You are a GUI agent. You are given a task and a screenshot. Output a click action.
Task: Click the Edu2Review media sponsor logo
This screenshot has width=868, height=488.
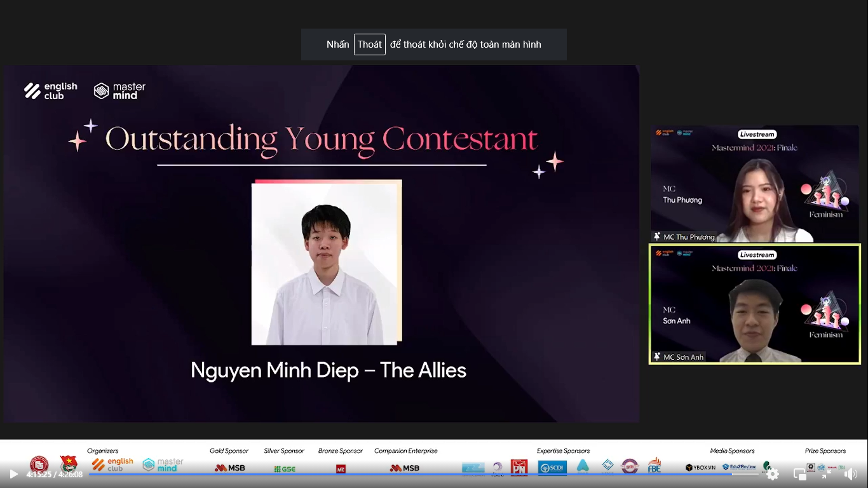(x=739, y=467)
